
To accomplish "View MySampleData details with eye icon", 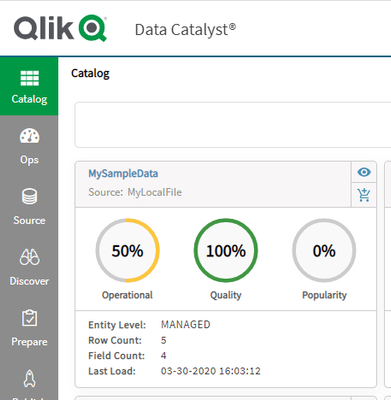I will click(x=364, y=172).
